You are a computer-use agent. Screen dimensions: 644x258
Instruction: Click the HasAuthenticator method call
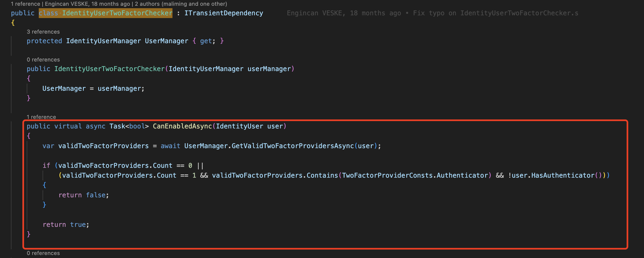tap(562, 175)
